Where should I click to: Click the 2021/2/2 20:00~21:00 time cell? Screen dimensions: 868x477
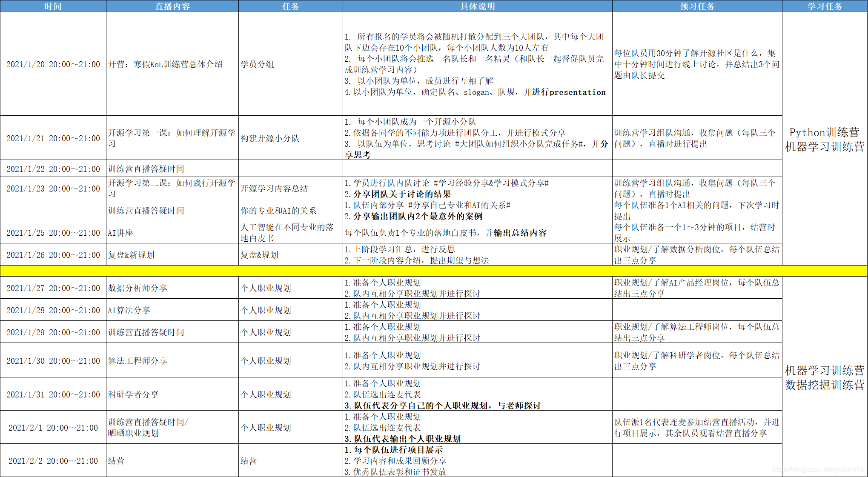pyautogui.click(x=53, y=461)
